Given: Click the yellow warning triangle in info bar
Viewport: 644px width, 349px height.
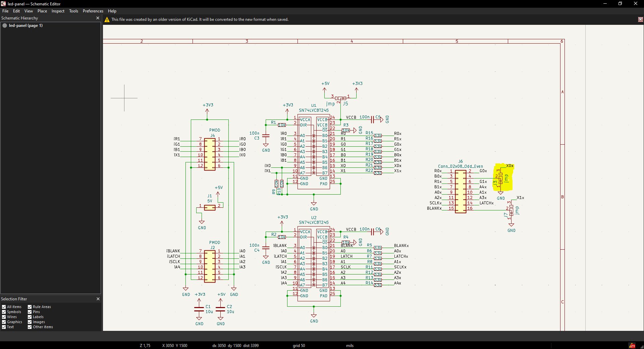Looking at the screenshot, I should point(107,20).
